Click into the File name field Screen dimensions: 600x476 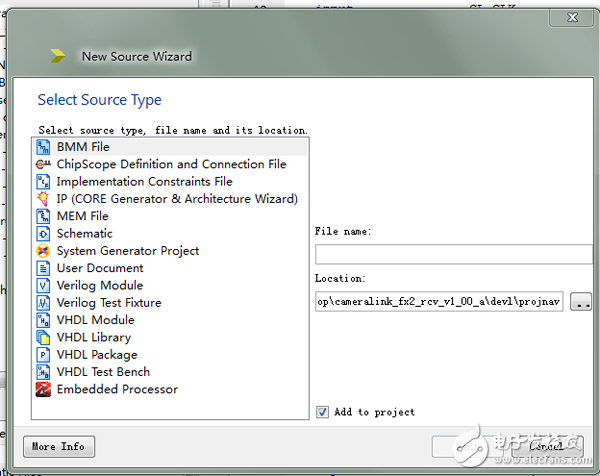point(439,254)
